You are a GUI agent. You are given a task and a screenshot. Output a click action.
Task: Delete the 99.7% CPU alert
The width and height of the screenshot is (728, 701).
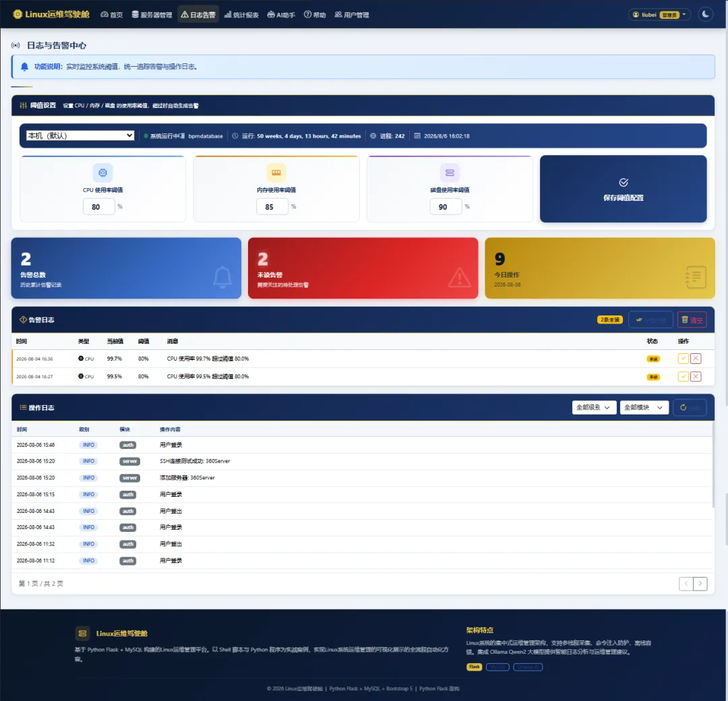coord(696,359)
